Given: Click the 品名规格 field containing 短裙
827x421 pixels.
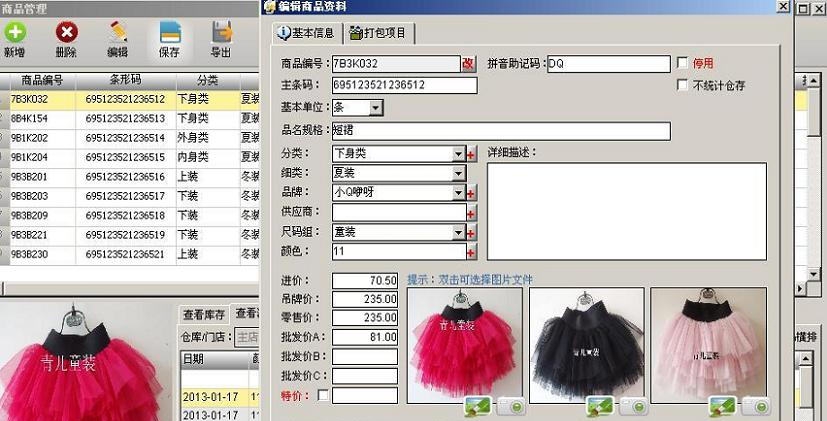Looking at the screenshot, I should pos(501,131).
